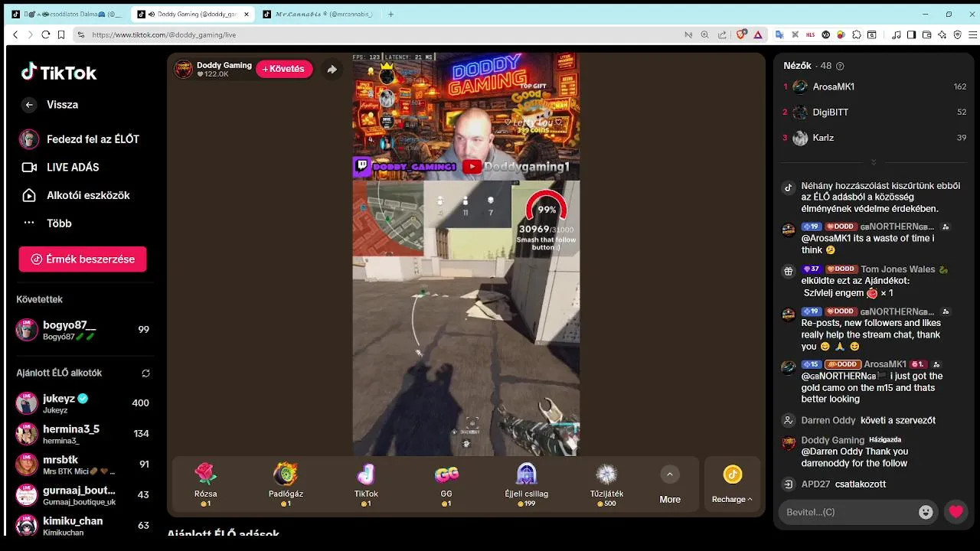Open mrsbtk live stream
This screenshot has width=980, height=551.
(x=83, y=465)
